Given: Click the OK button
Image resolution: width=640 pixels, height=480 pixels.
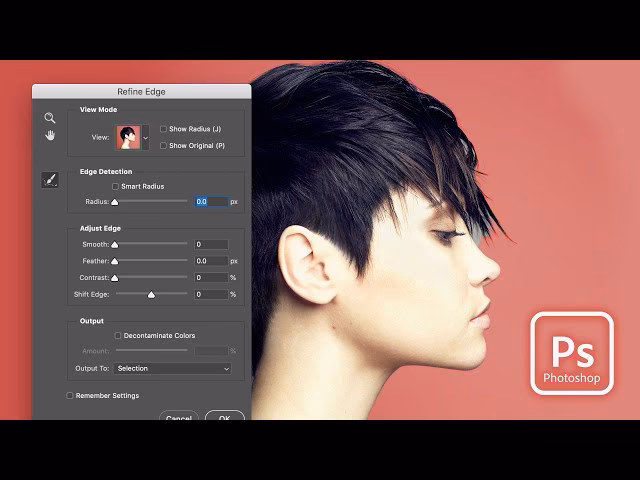Looking at the screenshot, I should (224, 416).
